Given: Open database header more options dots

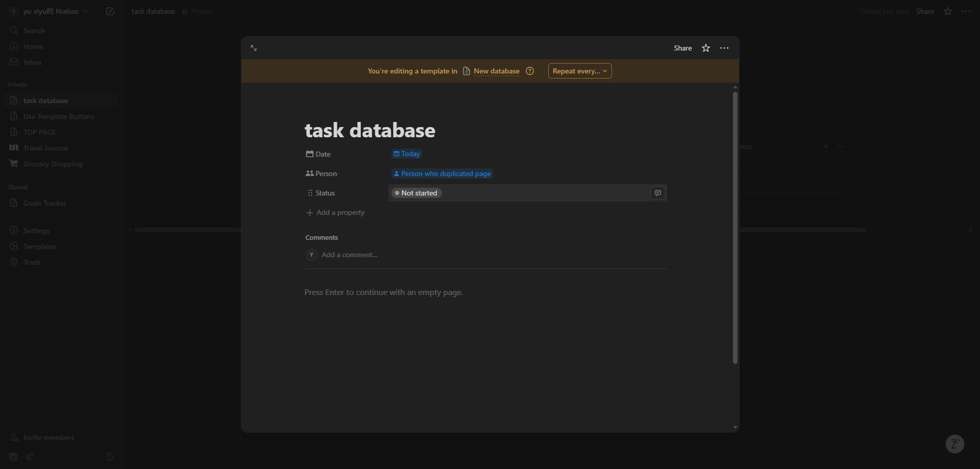Looking at the screenshot, I should 840,146.
